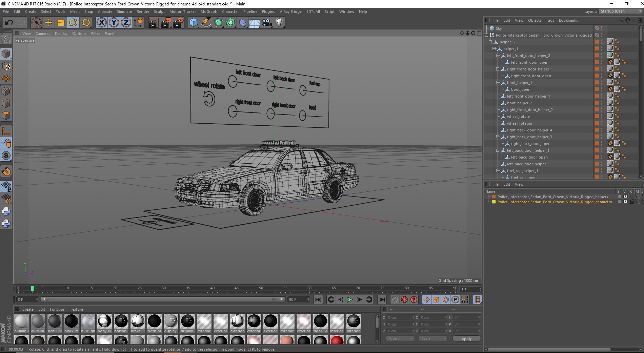Add a Camera object
This screenshot has width=644, height=353.
[267, 22]
